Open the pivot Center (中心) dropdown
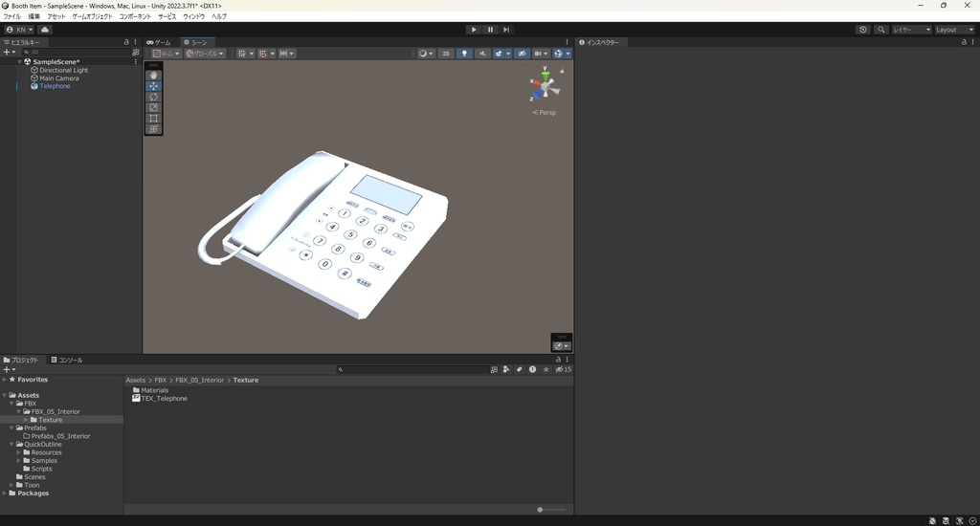 coord(167,54)
